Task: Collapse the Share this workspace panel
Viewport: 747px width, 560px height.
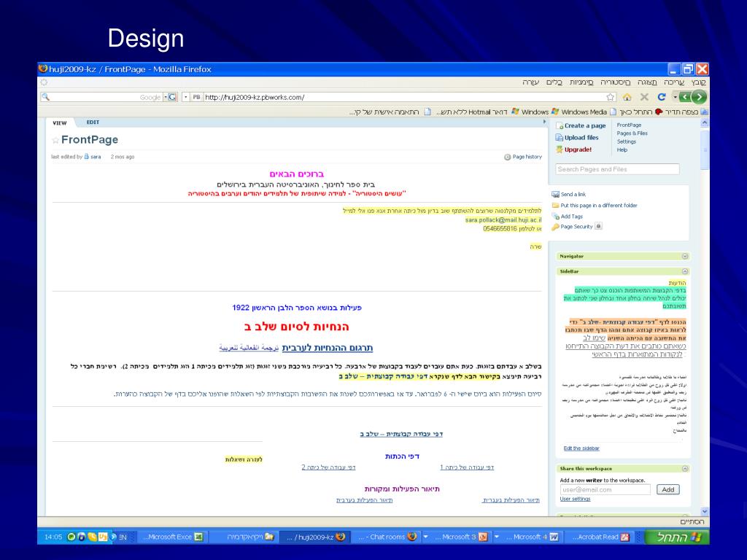Action: pos(685,469)
